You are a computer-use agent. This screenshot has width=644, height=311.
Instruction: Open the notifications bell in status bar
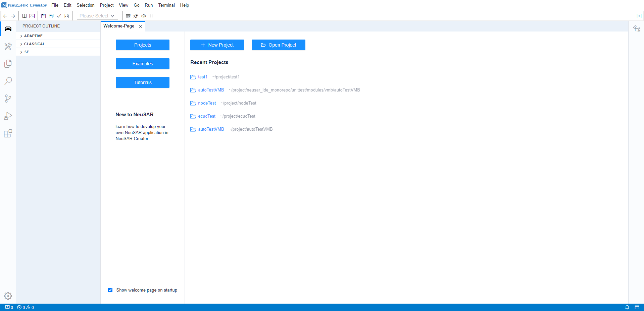627,307
